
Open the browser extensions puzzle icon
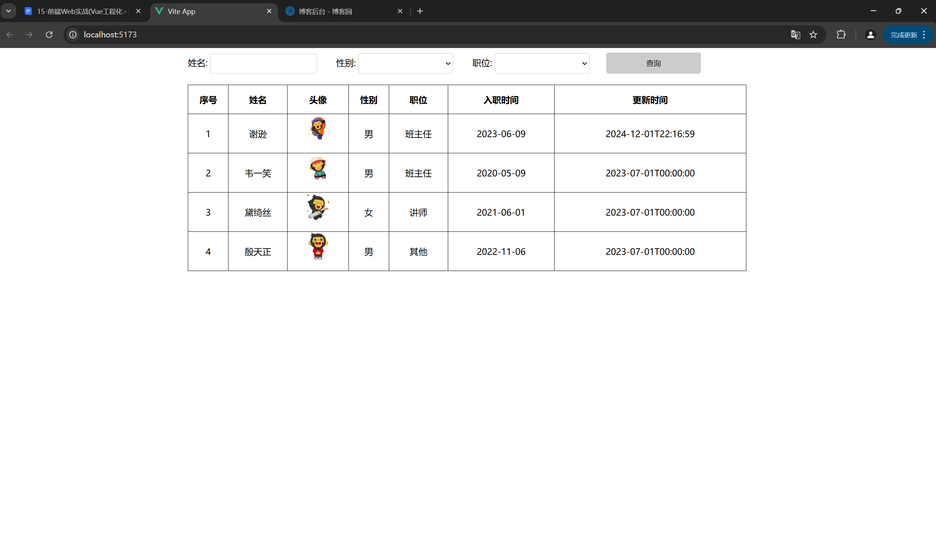click(x=841, y=35)
